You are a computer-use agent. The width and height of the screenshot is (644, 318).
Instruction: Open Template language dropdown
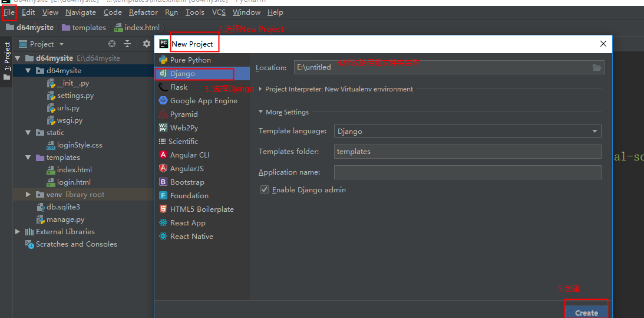468,131
